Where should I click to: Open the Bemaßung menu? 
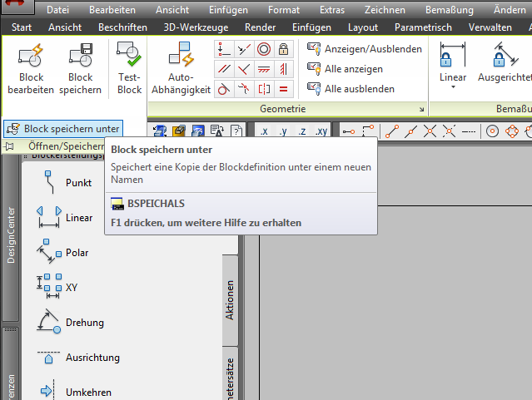[x=450, y=10]
